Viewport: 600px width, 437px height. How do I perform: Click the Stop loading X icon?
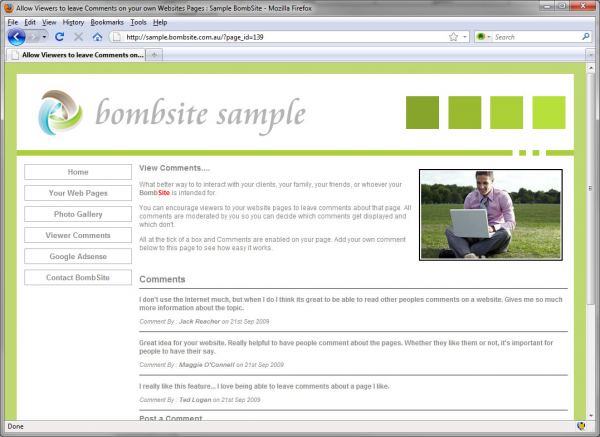[78, 37]
